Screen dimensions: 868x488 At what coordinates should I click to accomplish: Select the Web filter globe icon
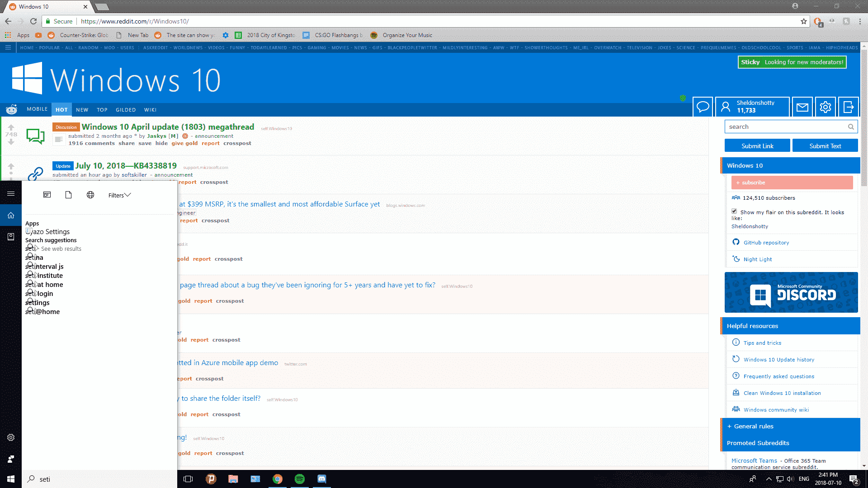(90, 195)
